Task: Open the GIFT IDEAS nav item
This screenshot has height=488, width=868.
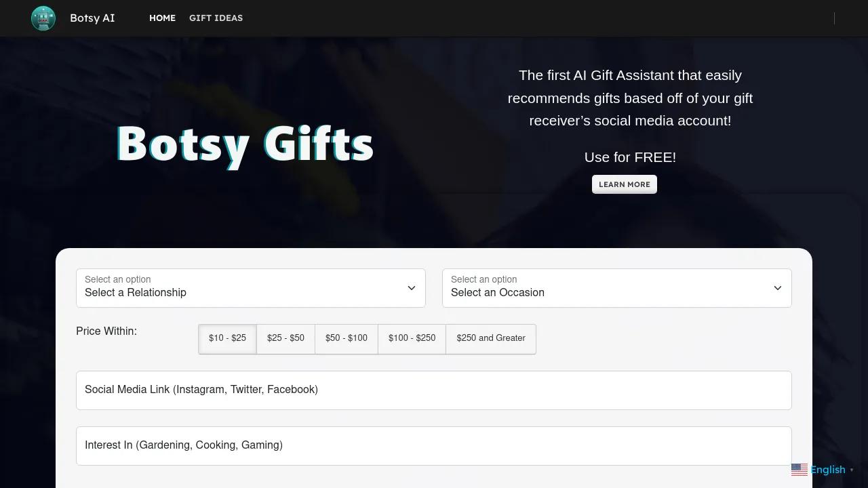Action: pyautogui.click(x=216, y=18)
